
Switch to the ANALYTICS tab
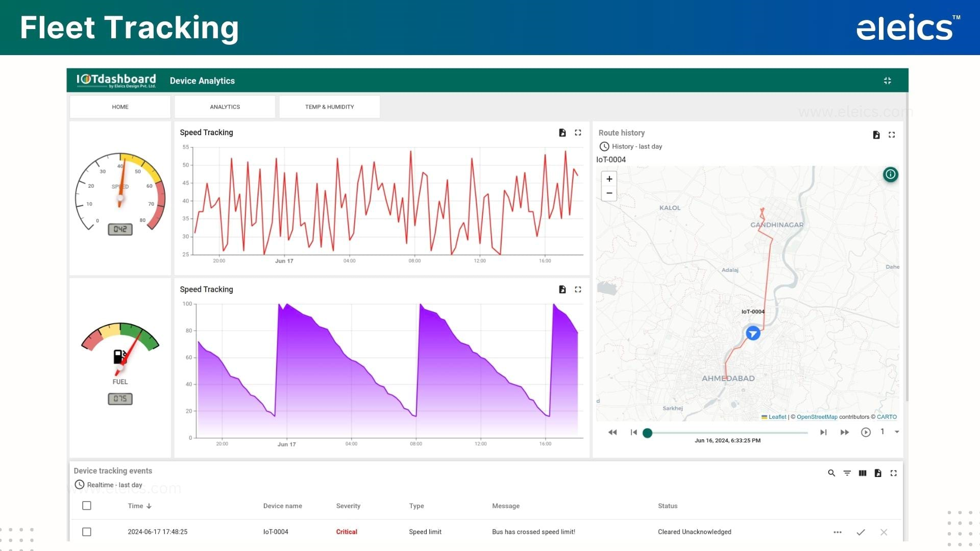coord(225,107)
